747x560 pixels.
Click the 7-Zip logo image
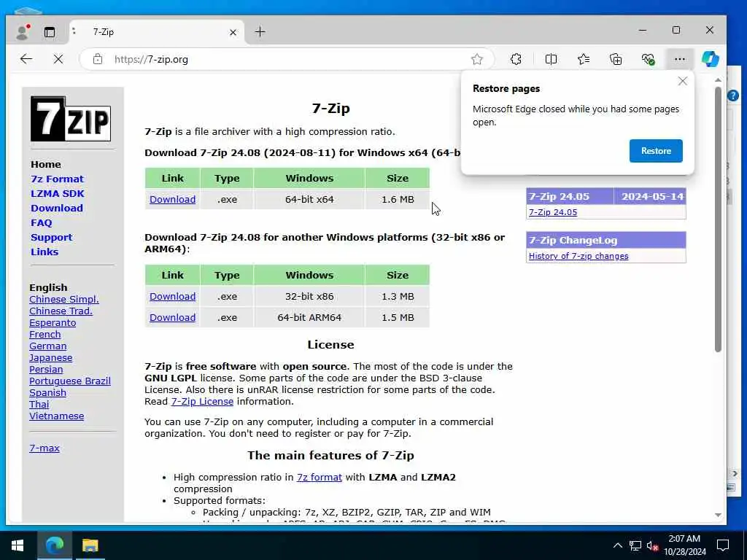pyautogui.click(x=71, y=119)
